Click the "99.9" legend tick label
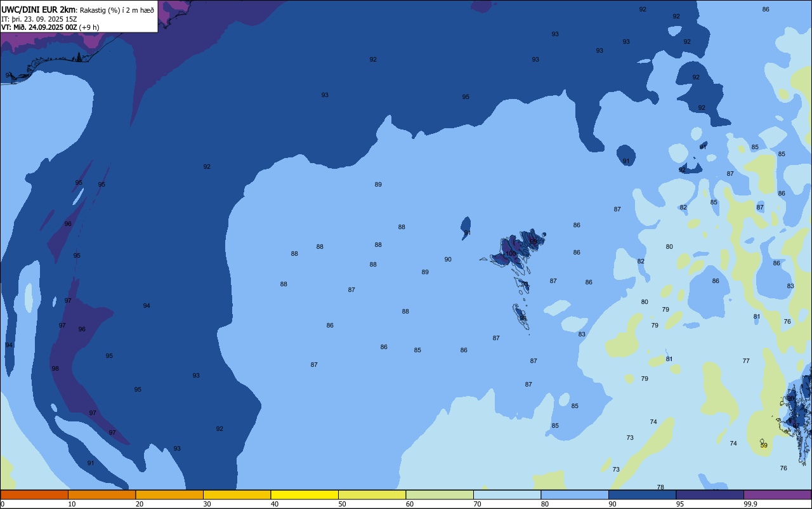The height and width of the screenshot is (509, 812). [751, 504]
